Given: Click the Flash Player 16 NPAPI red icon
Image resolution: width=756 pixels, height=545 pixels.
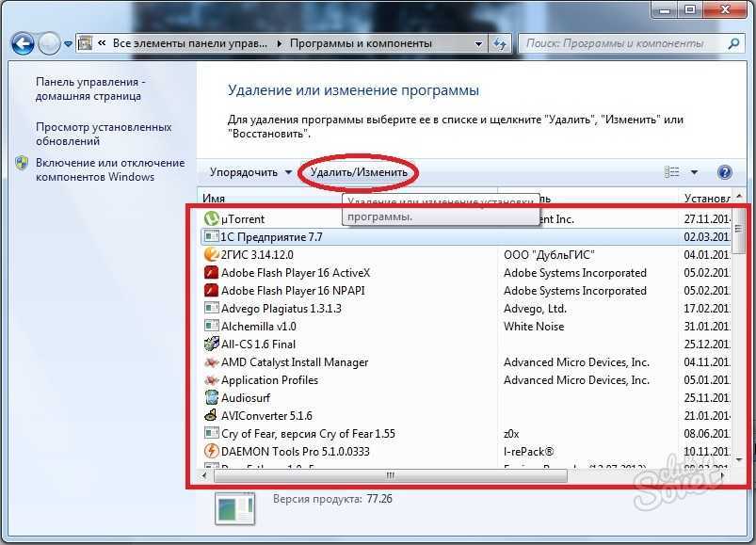Looking at the screenshot, I should click(x=211, y=291).
